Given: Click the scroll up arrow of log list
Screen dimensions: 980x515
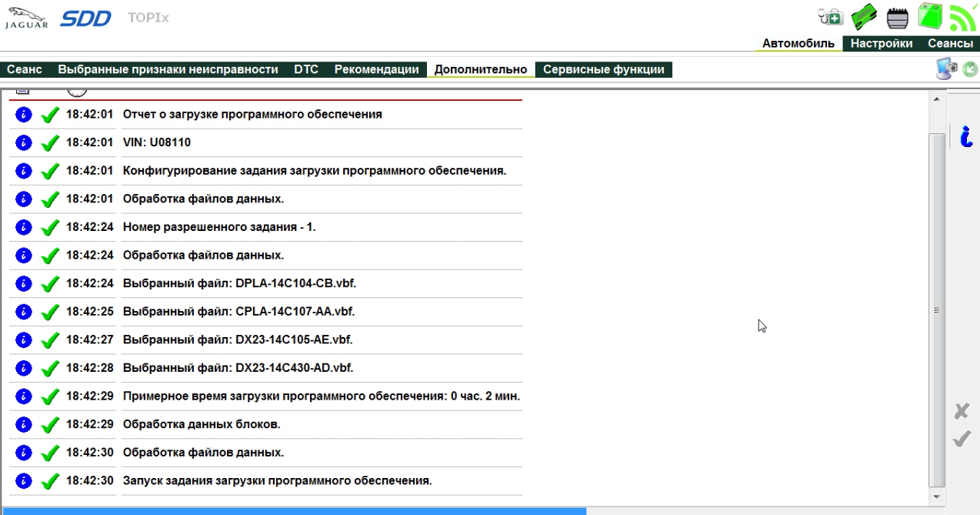Looking at the screenshot, I should [x=936, y=99].
